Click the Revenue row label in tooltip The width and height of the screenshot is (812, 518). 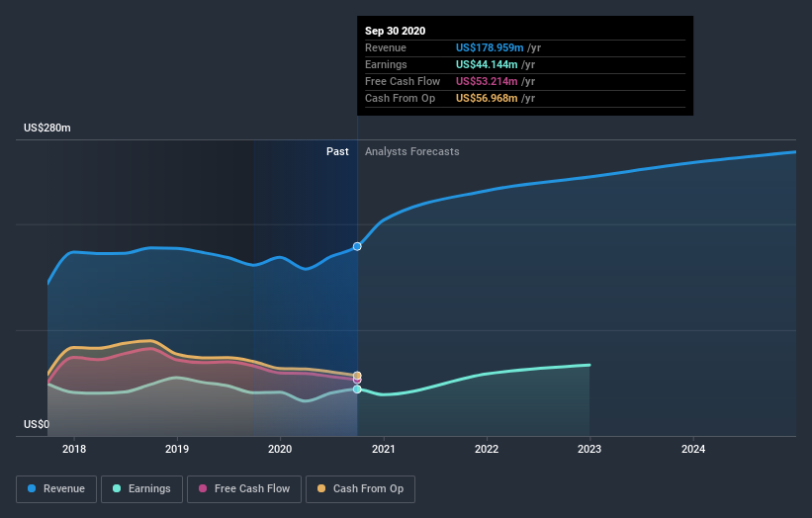(386, 47)
